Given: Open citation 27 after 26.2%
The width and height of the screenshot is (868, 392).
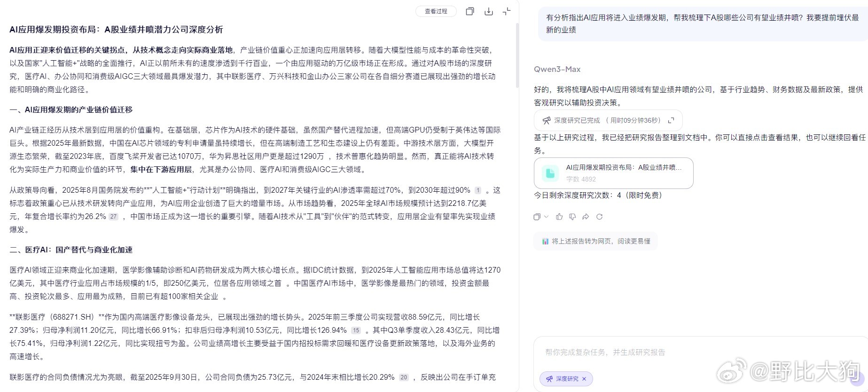Looking at the screenshot, I should [113, 217].
